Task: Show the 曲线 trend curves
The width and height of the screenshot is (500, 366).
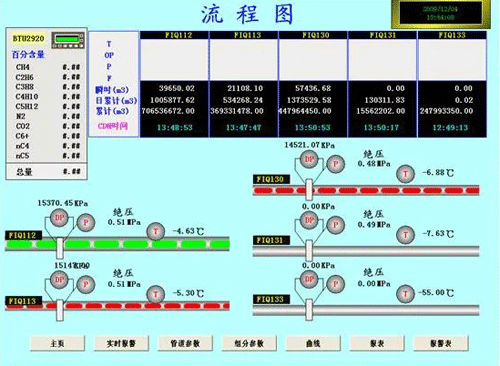Action: pos(313,343)
